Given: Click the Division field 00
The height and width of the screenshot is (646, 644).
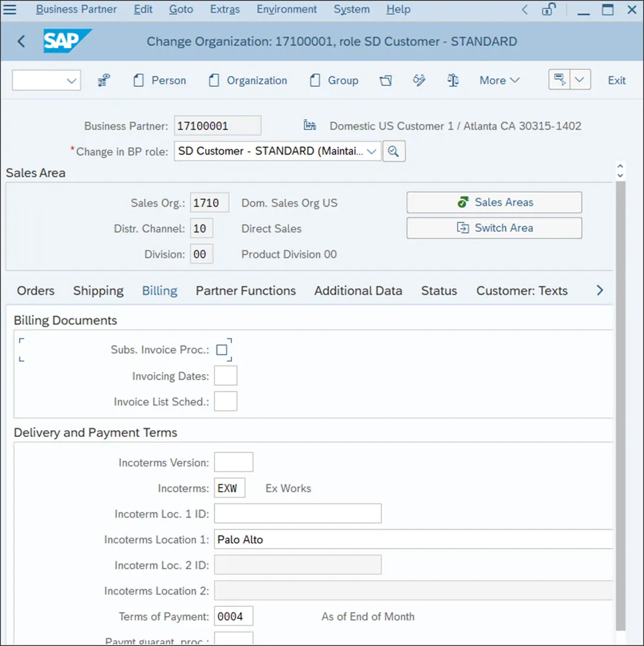Looking at the screenshot, I should pyautogui.click(x=202, y=254).
